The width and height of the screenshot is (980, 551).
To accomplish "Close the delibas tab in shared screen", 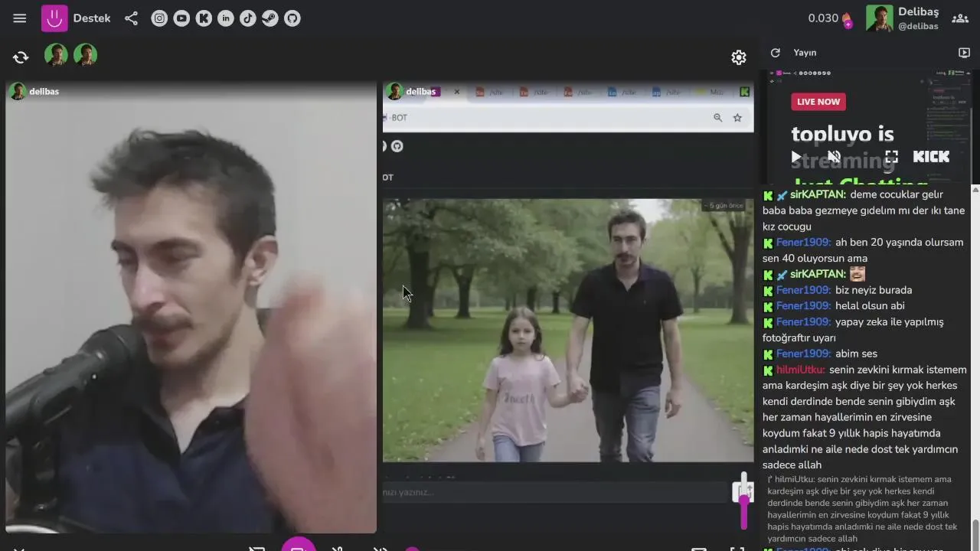I will coord(457,92).
